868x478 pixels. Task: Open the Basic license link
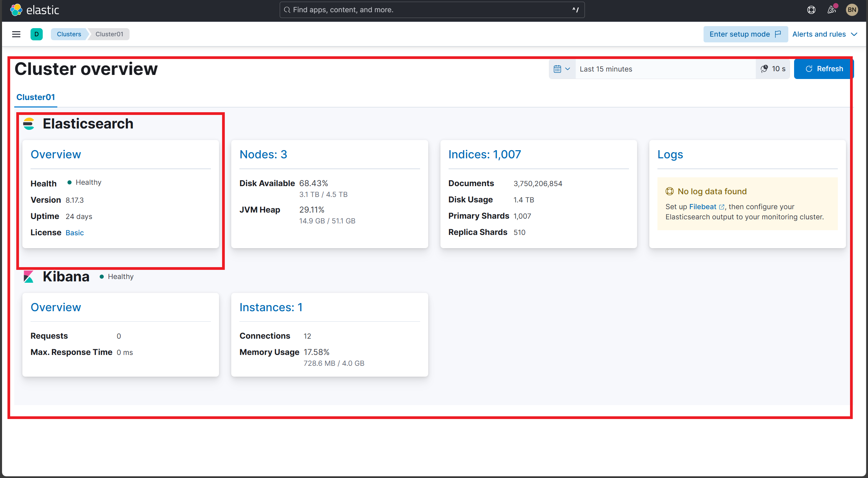tap(75, 232)
